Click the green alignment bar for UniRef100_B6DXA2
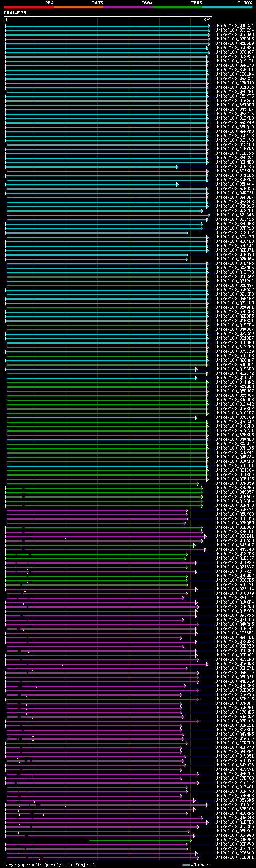Screen dimensions: 256x868 [108, 277]
